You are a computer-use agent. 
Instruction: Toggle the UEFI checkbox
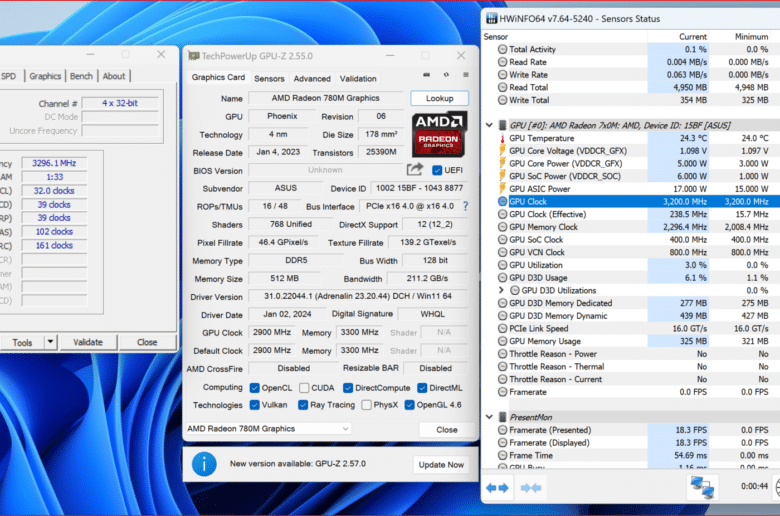[437, 170]
